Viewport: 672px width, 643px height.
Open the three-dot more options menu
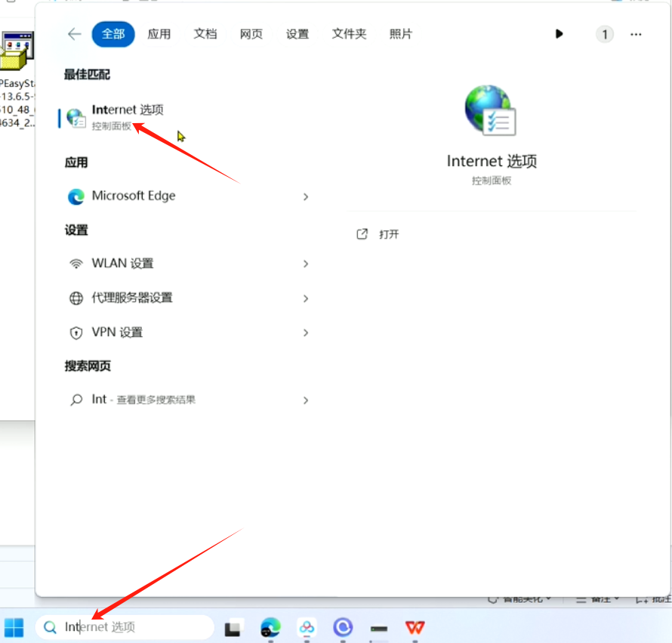636,34
